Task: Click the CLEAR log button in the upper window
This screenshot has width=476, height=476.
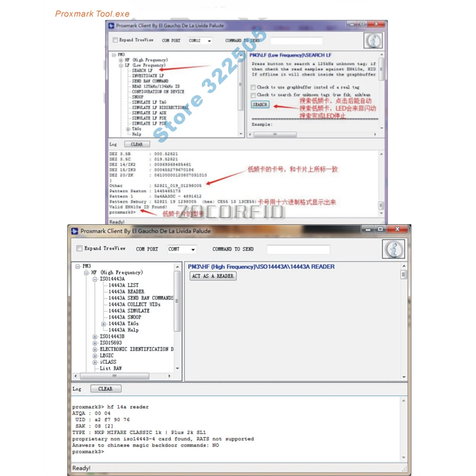Action: [x=137, y=144]
